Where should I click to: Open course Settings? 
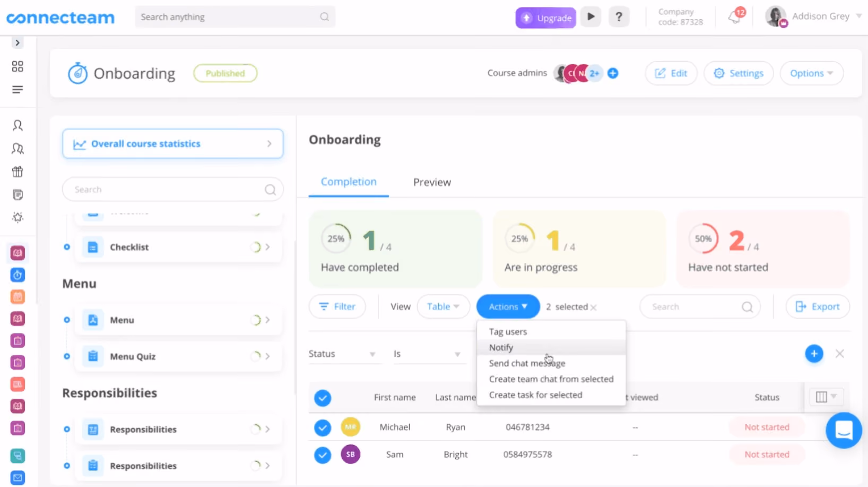tap(739, 73)
